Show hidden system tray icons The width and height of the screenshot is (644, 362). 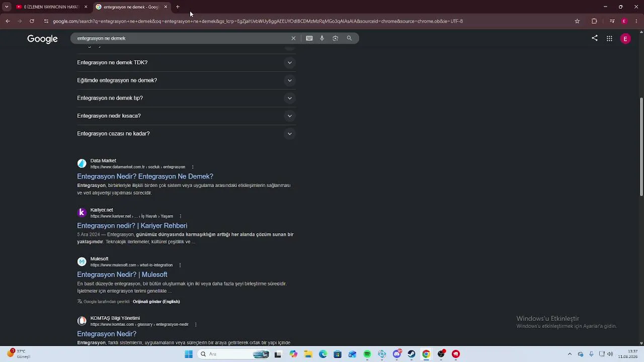pyautogui.click(x=570, y=354)
